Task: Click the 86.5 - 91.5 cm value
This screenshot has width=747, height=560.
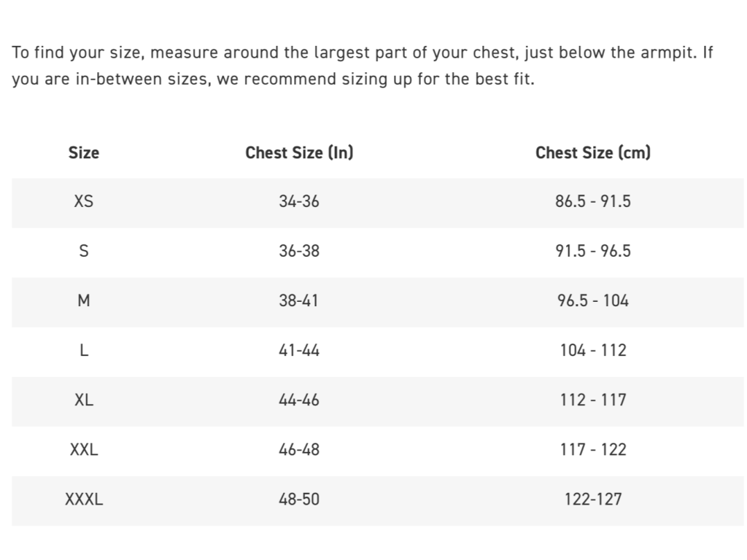Action: pos(593,201)
